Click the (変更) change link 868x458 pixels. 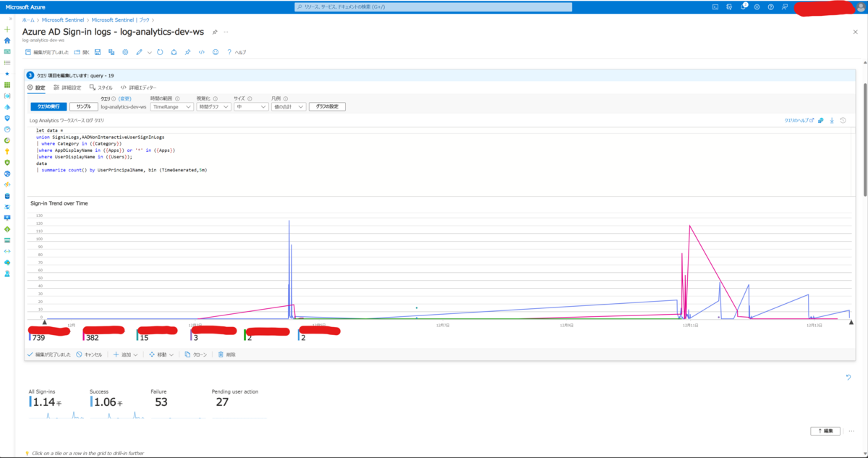pos(124,98)
